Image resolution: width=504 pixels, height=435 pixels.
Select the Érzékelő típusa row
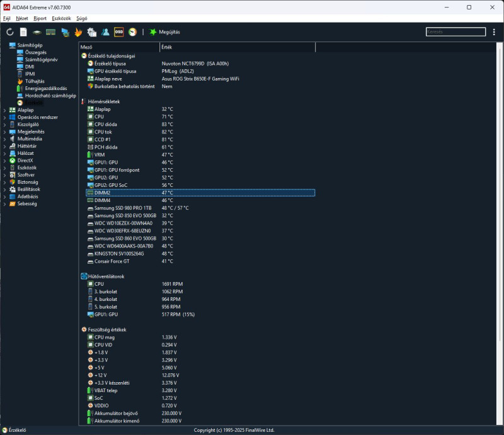[200, 64]
